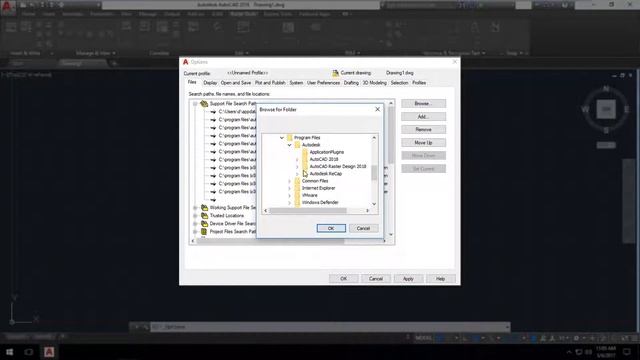Switch to the System tab
This screenshot has width=640, height=360.
296,83
